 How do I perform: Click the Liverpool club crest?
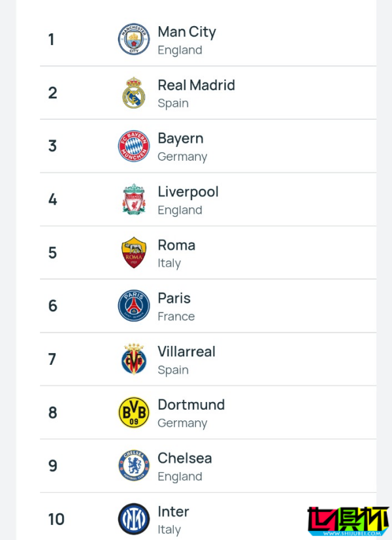click(x=134, y=199)
